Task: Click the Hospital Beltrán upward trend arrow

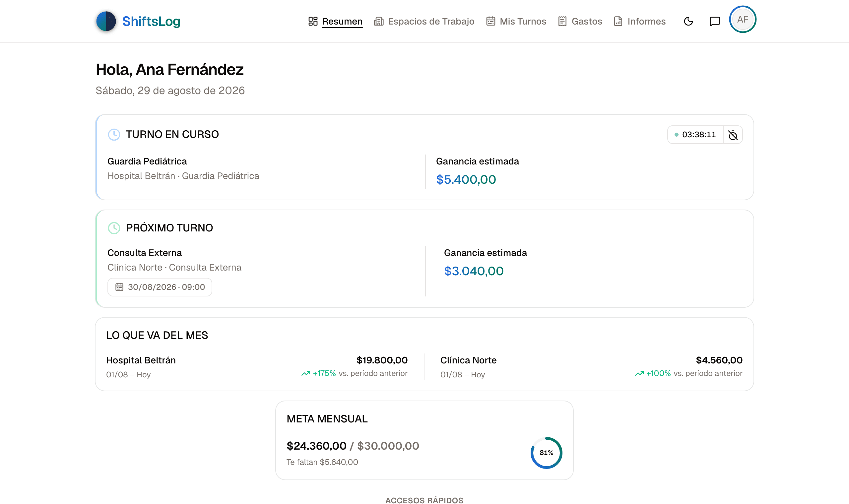Action: 306,374
